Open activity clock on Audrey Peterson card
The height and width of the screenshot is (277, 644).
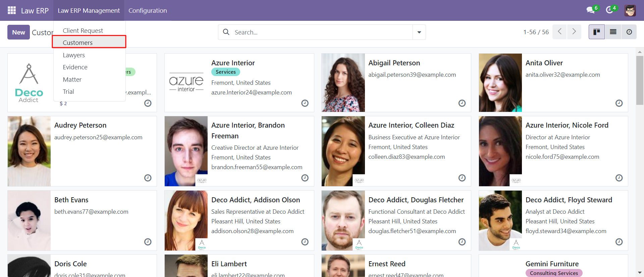[x=148, y=178]
